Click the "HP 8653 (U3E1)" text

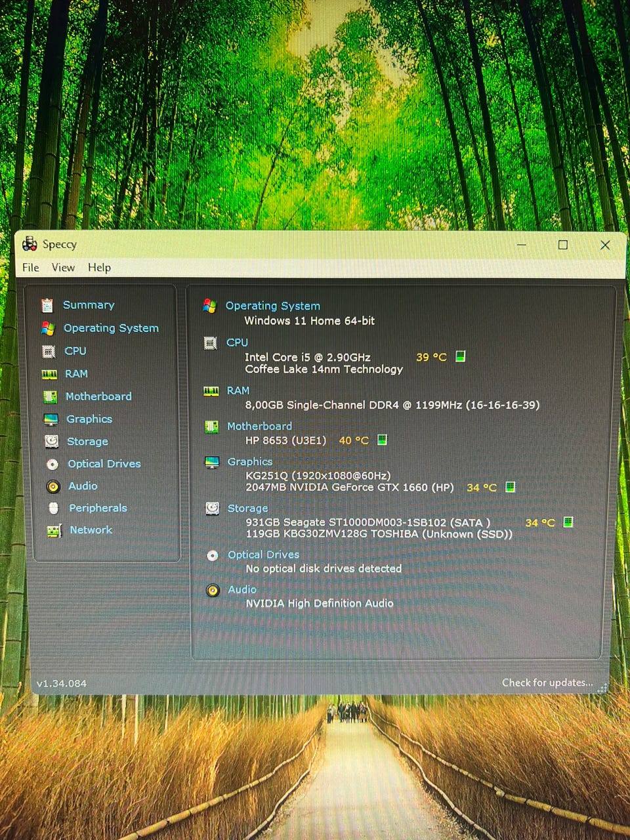(285, 441)
